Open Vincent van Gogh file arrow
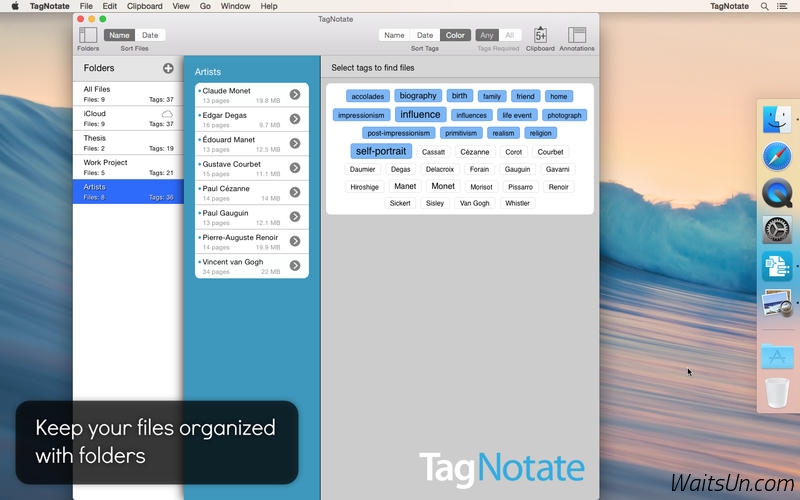 (295, 266)
